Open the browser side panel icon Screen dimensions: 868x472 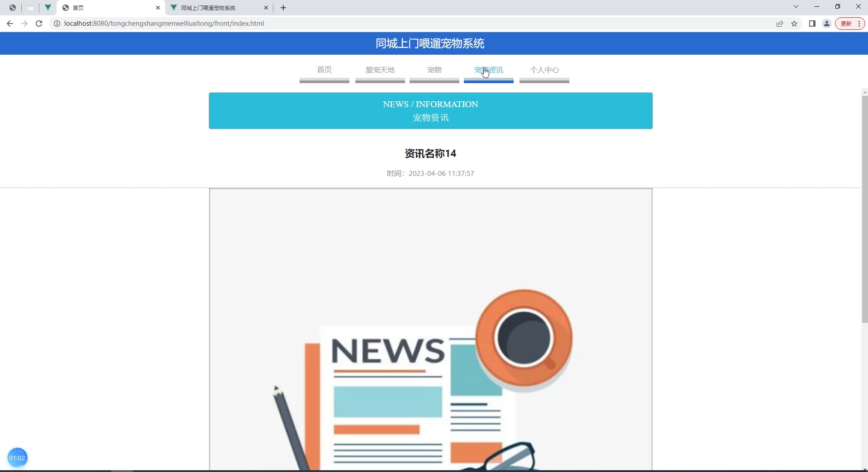pyautogui.click(x=812, y=24)
